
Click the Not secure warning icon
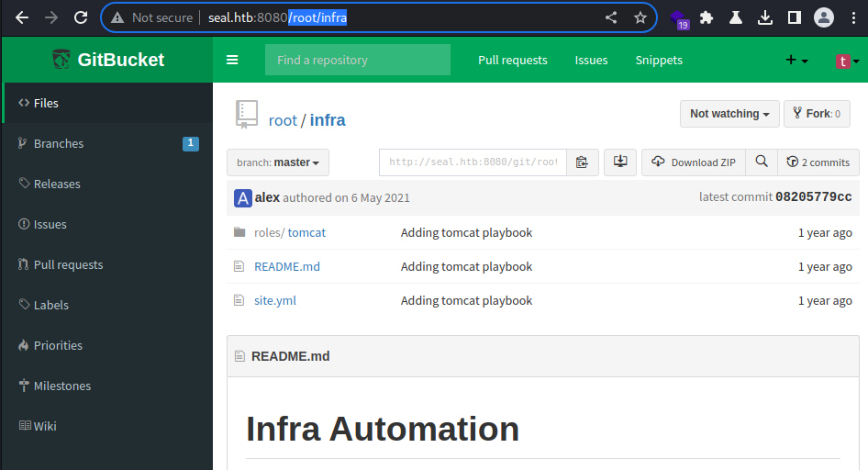(x=117, y=17)
